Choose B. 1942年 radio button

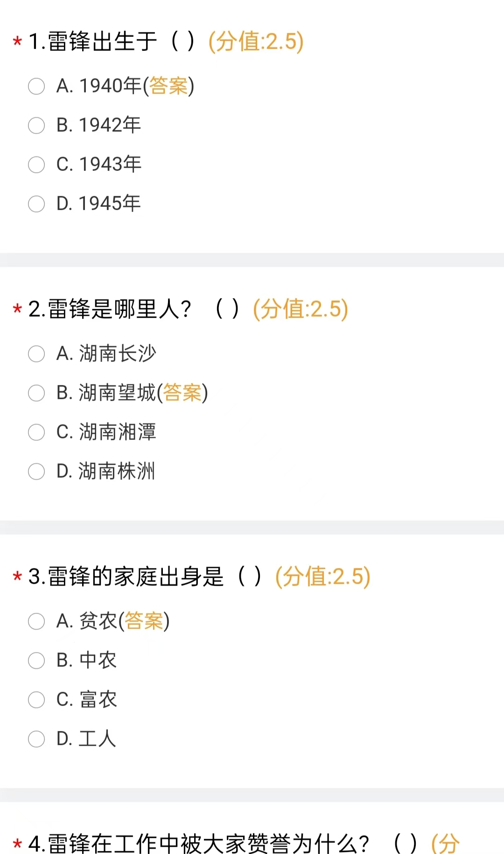coord(36,126)
